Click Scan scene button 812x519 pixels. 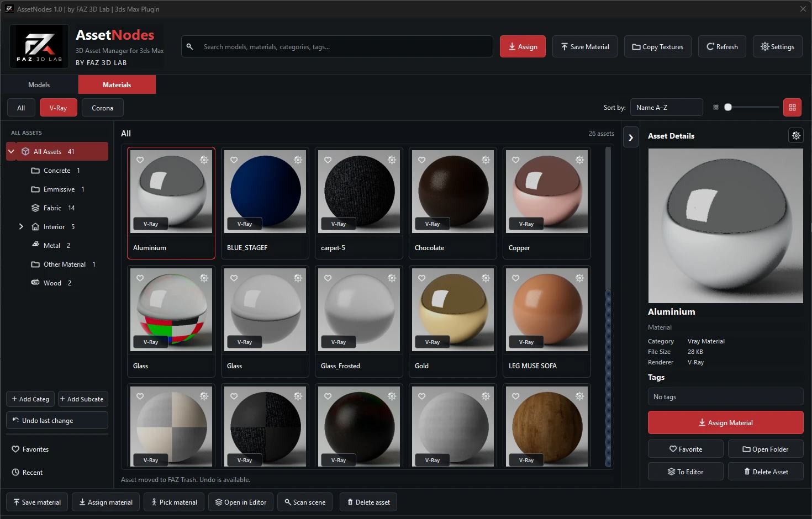(305, 502)
